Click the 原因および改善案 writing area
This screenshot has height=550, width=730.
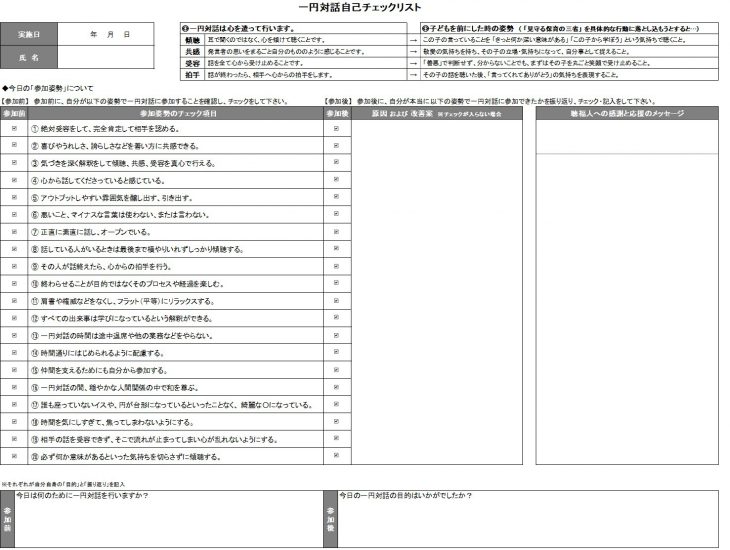click(x=437, y=292)
